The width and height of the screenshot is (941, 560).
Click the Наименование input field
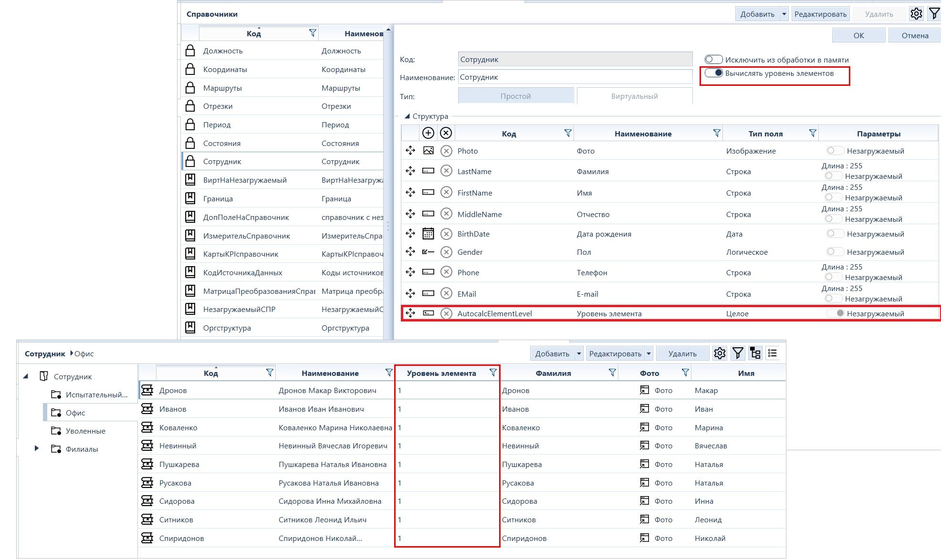tap(575, 77)
